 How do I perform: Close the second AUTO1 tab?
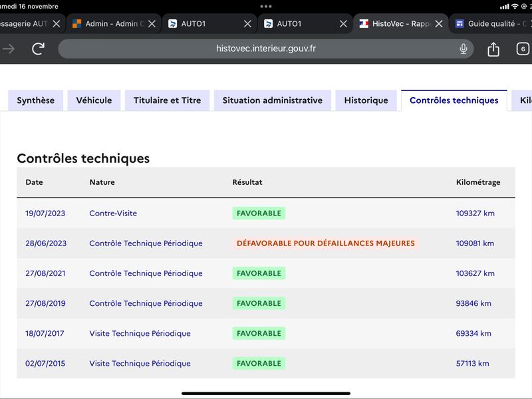tap(343, 24)
